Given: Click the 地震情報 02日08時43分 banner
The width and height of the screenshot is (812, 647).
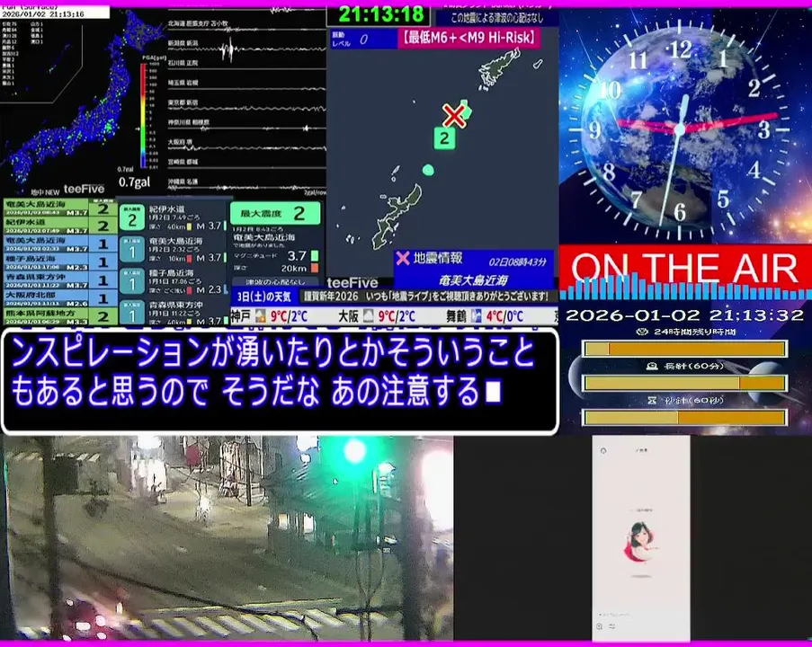Looking at the screenshot, I should [474, 270].
